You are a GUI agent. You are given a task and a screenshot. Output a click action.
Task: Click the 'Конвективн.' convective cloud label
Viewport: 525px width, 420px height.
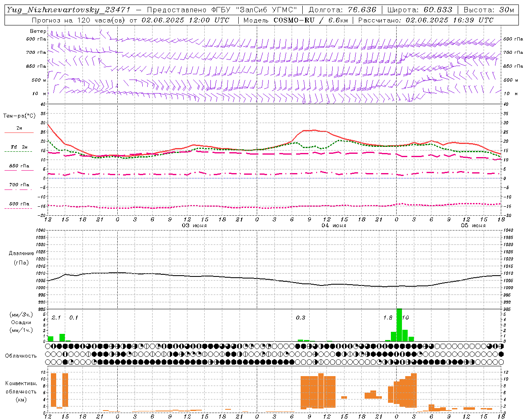click(x=21, y=383)
